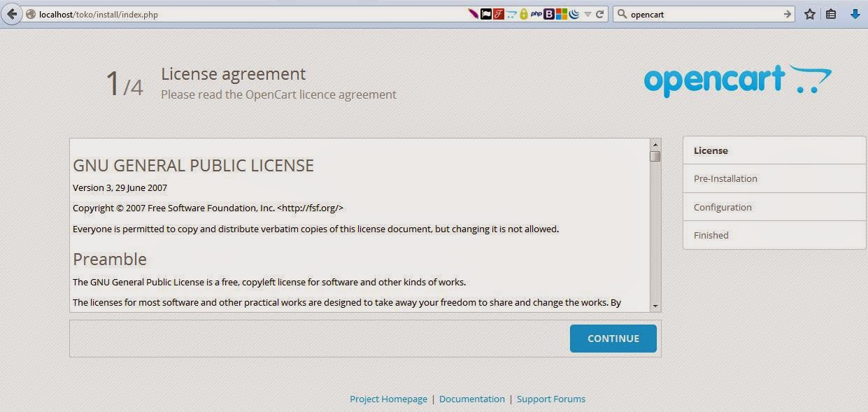Open the blue shopping cart bookmark icon

511,14
